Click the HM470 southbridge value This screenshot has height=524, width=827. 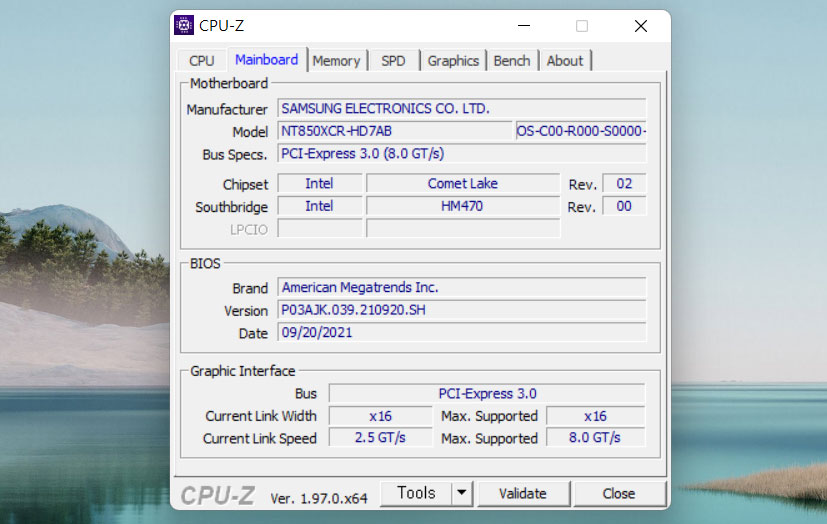[463, 206]
